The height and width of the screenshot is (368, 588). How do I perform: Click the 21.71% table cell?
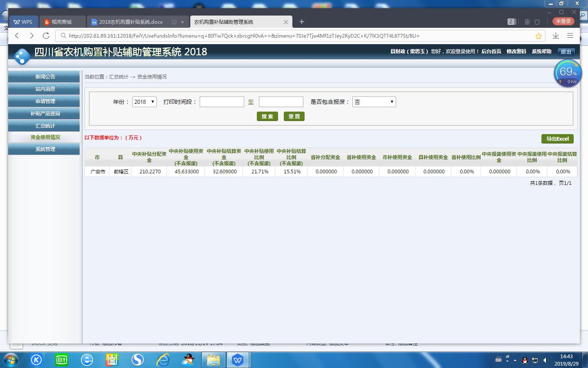pos(260,172)
